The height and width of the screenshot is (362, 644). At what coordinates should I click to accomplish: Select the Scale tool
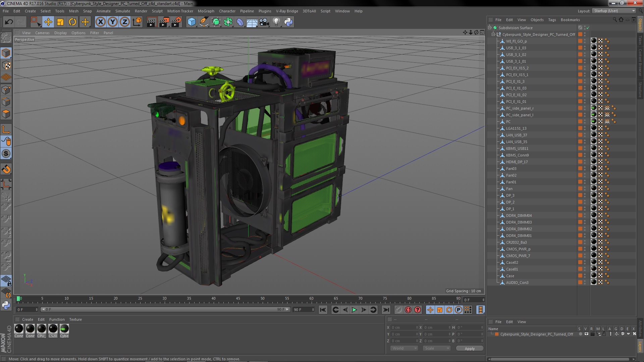click(x=60, y=22)
